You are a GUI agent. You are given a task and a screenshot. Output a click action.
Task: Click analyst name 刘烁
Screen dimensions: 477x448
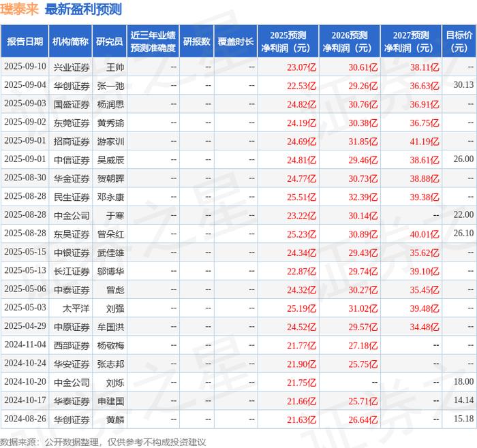(115, 383)
